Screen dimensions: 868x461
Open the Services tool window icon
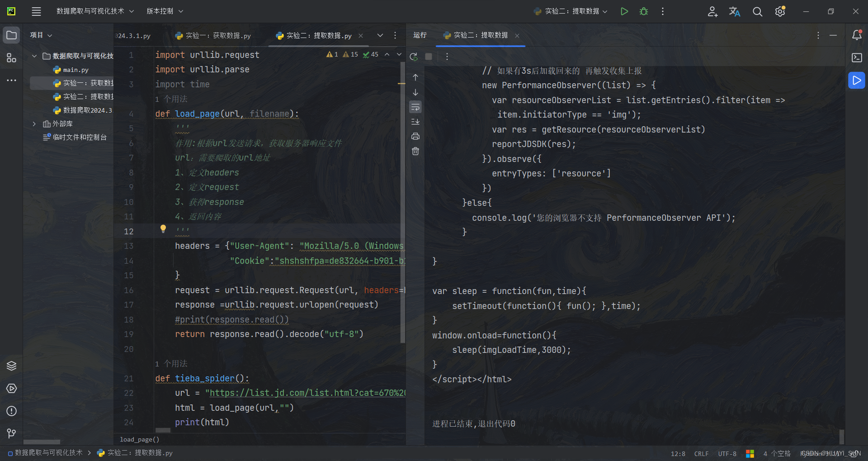coord(12,388)
